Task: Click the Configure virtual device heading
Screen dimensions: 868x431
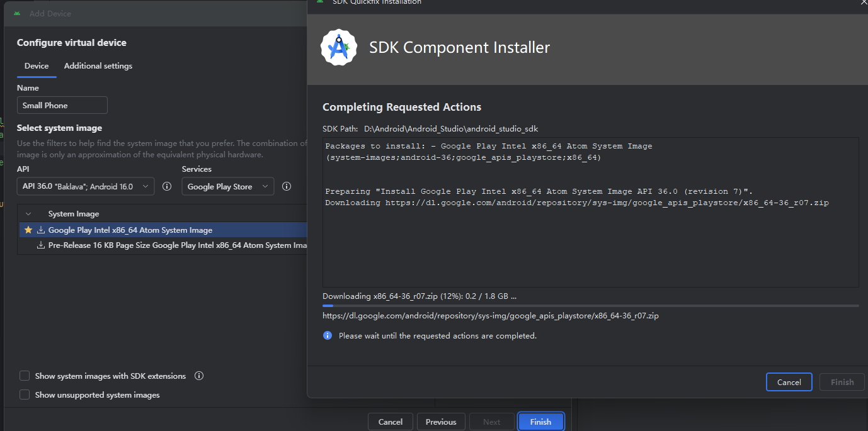Action: pyautogui.click(x=72, y=43)
